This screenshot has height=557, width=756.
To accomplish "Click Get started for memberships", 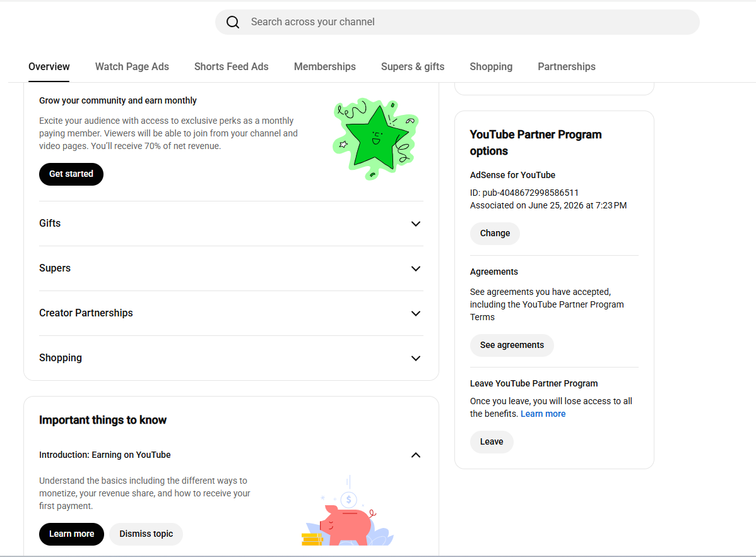I will (x=71, y=174).
